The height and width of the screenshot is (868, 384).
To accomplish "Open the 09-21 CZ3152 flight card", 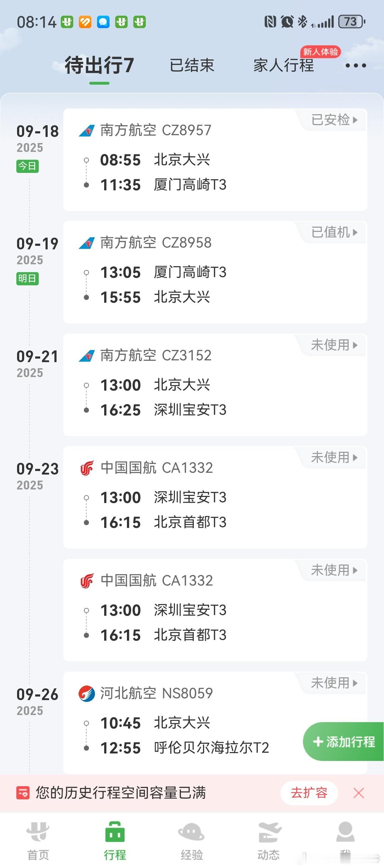I will point(215,385).
